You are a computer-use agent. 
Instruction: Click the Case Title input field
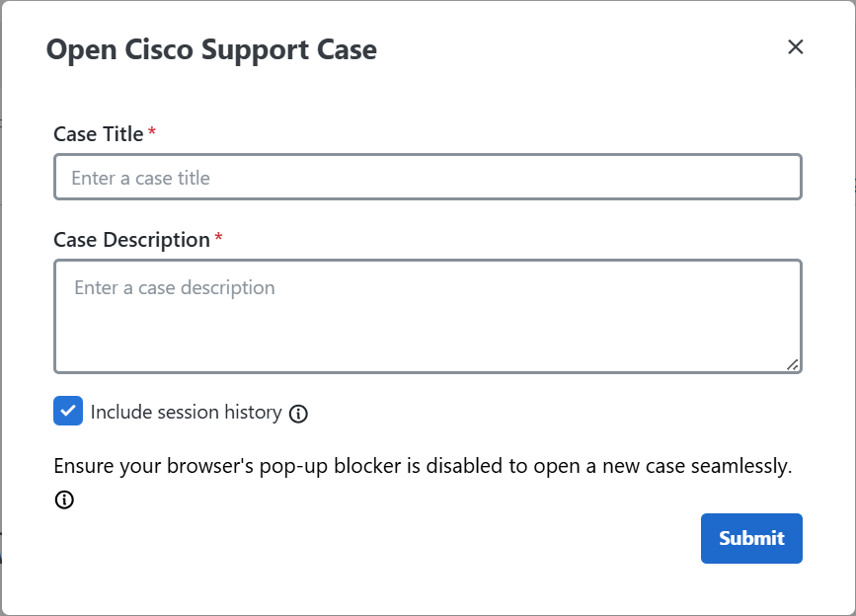pyautogui.click(x=428, y=177)
